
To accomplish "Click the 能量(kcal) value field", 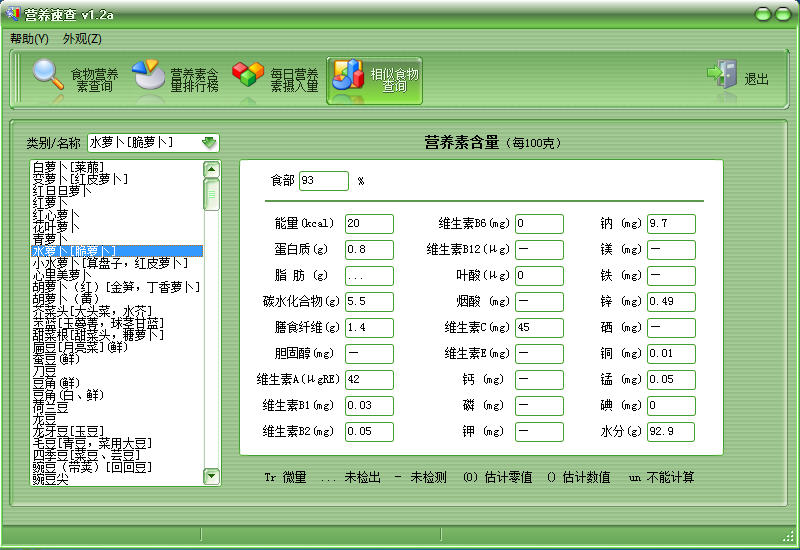I will click(369, 223).
